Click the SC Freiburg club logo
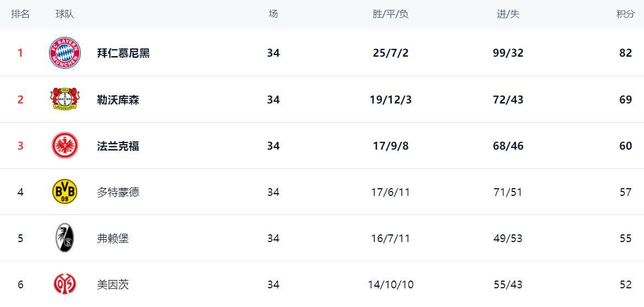This screenshot has width=644, height=307. (x=65, y=238)
